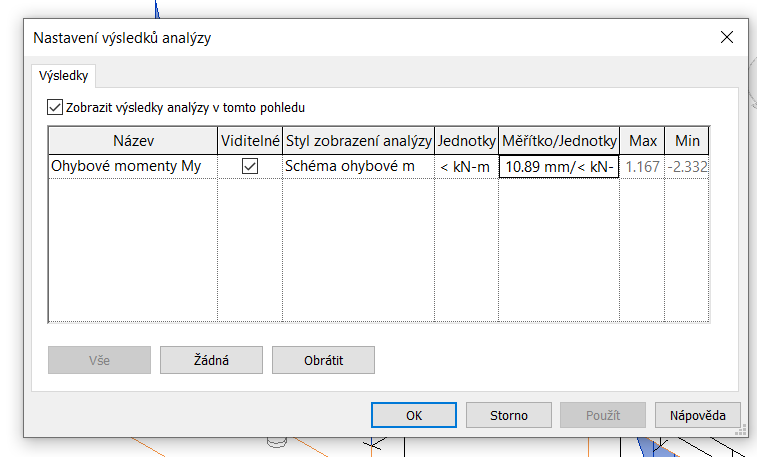Click the Název column header
The height and width of the screenshot is (457, 757).
click(133, 141)
